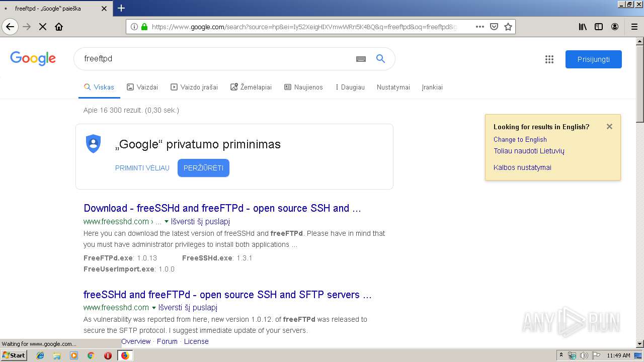The height and width of the screenshot is (362, 644).
Task: Stop loading the page with the X button
Action: 43,27
